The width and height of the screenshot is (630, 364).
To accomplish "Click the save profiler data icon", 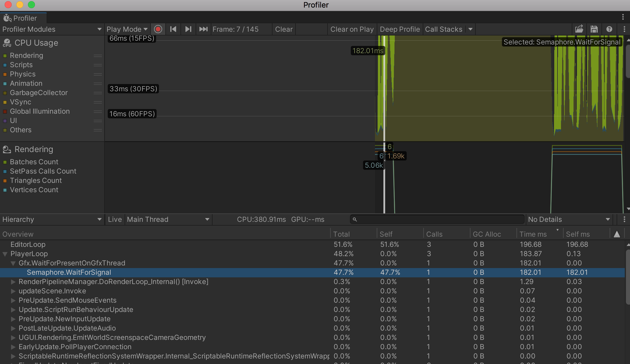I will point(594,29).
